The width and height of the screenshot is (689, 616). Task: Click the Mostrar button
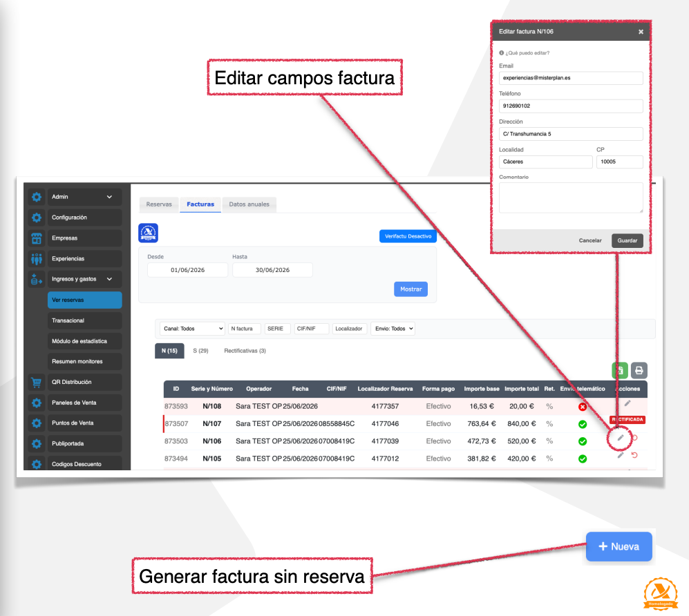411,289
